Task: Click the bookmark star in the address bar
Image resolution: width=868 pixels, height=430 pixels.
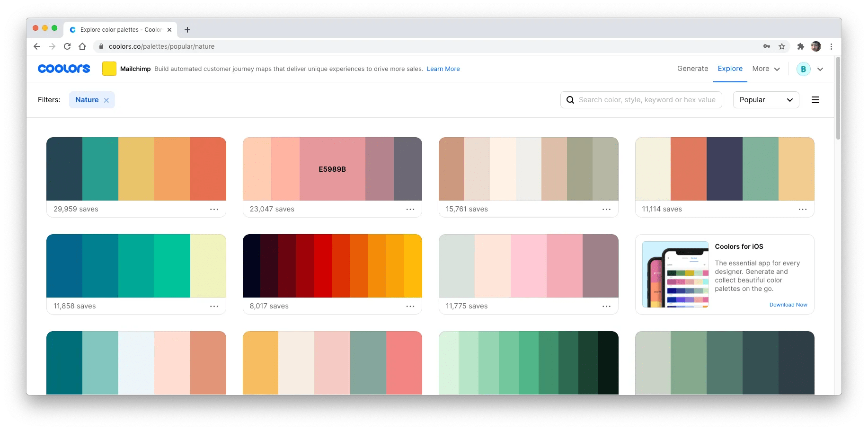Action: (x=782, y=46)
